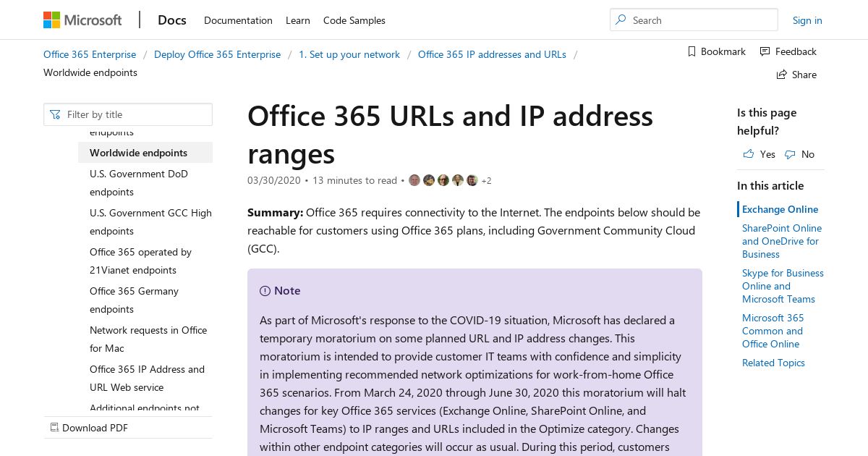Screen dimensions: 868x456
Task: Click the Share icon
Action: 781,75
